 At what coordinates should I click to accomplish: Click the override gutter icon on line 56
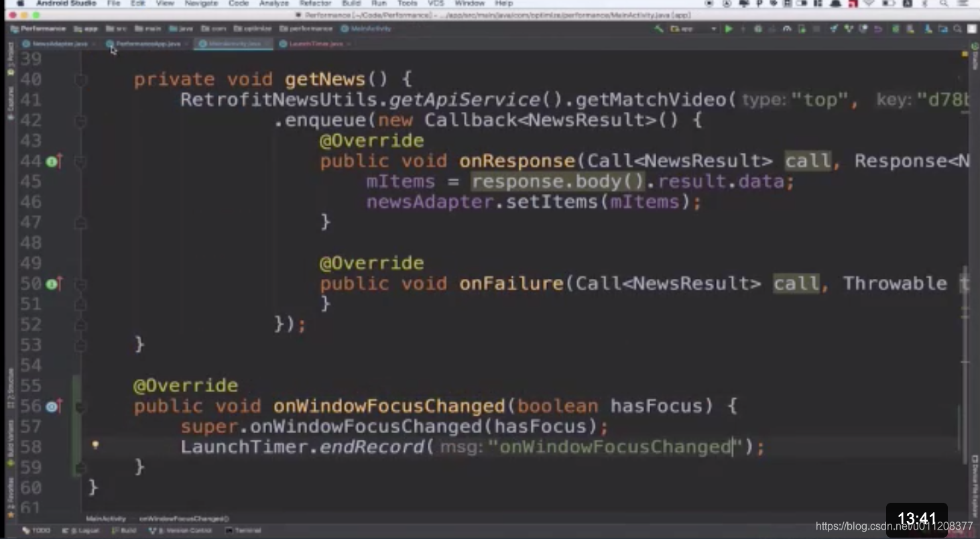point(54,406)
